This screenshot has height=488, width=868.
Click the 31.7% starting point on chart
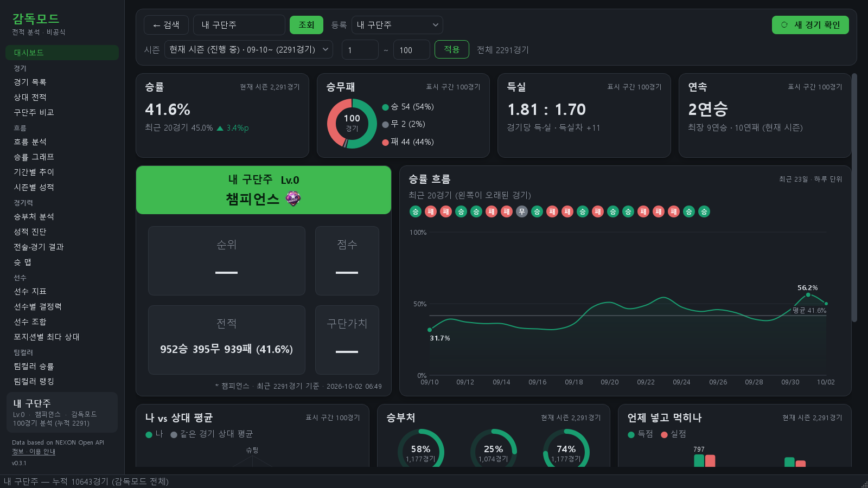[430, 330]
